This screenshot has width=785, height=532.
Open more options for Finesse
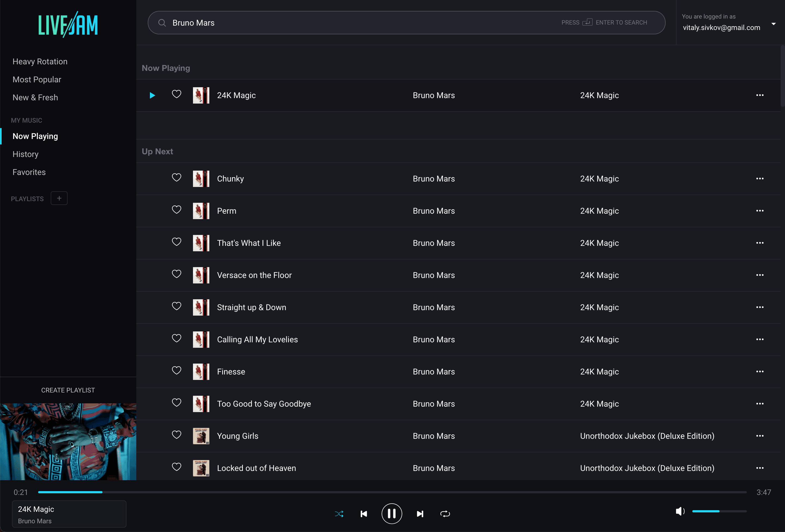(760, 371)
